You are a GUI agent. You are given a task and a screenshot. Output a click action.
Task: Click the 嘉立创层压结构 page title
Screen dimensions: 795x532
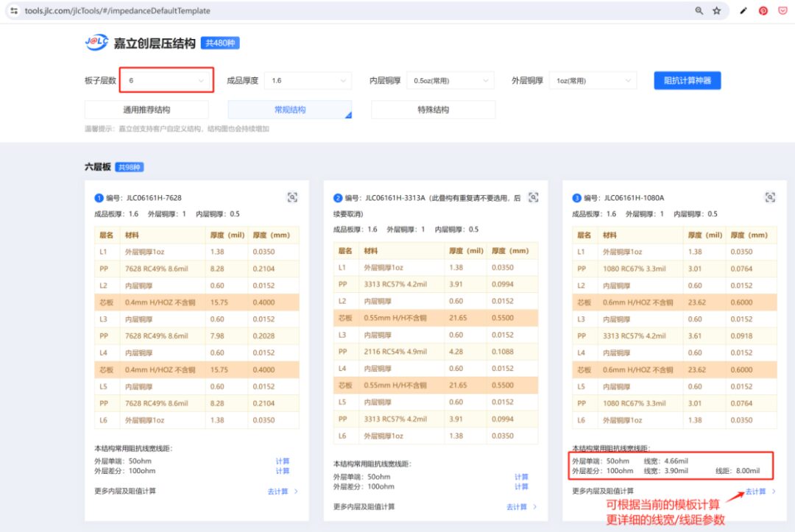point(155,43)
